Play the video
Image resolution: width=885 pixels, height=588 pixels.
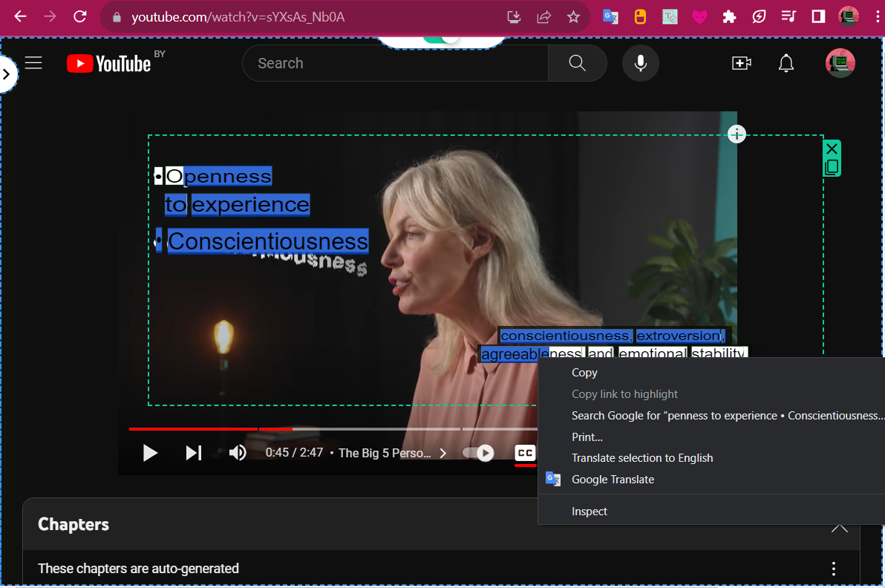click(149, 453)
